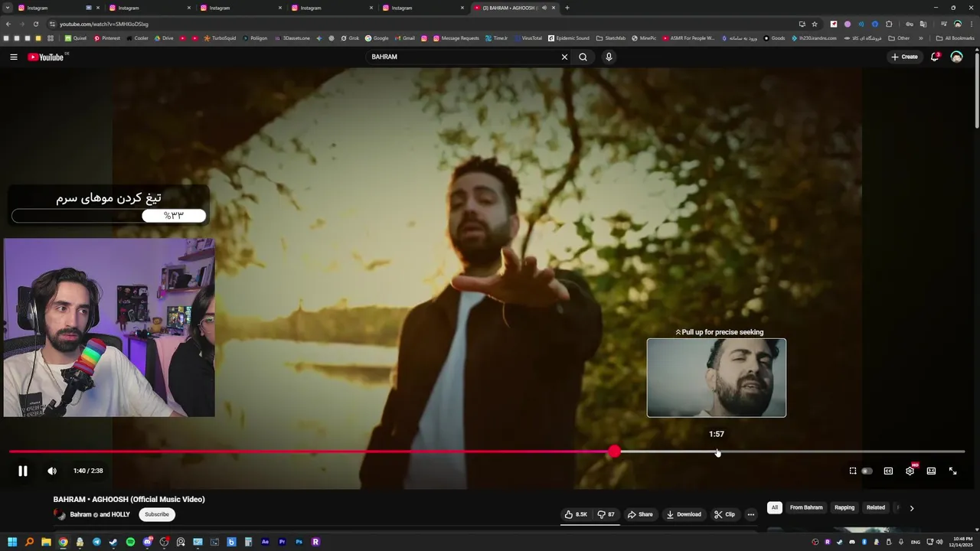The image size is (980, 551).
Task: Click the browser address bar URL
Action: coord(104,24)
